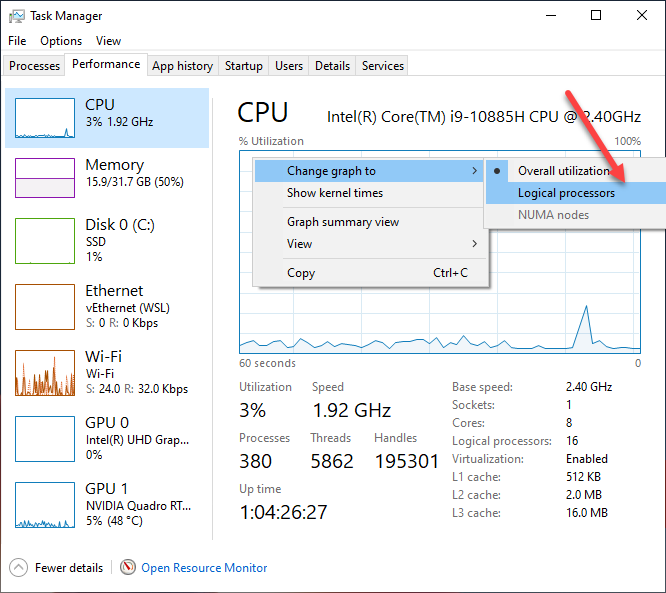Switch to the Services tab
666x593 pixels.
point(382,66)
